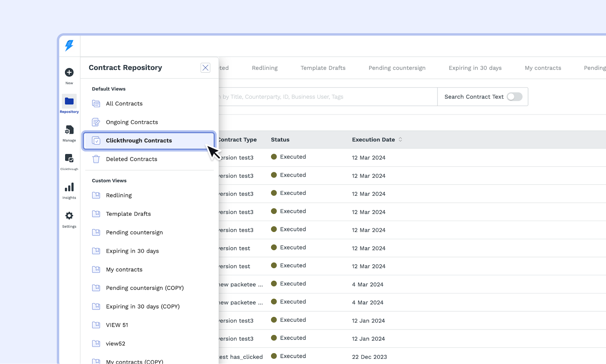Click the New plus icon in sidebar
This screenshot has height=364, width=606.
[x=69, y=72]
